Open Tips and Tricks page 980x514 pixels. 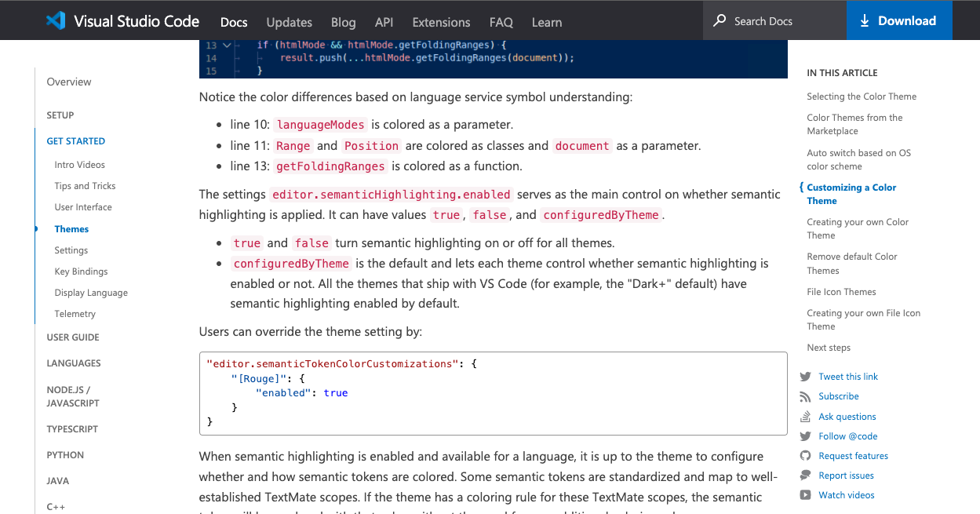85,186
